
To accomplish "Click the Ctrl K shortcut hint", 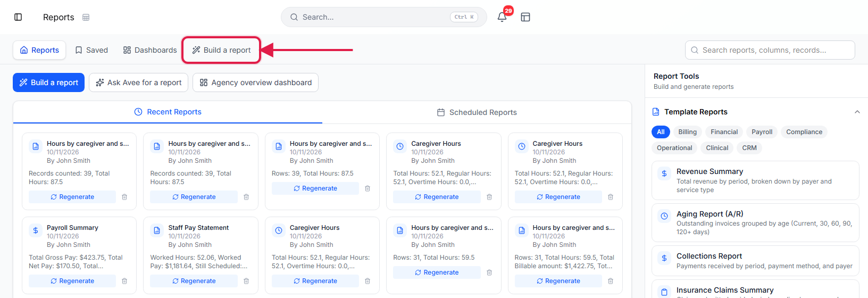I will tap(464, 17).
